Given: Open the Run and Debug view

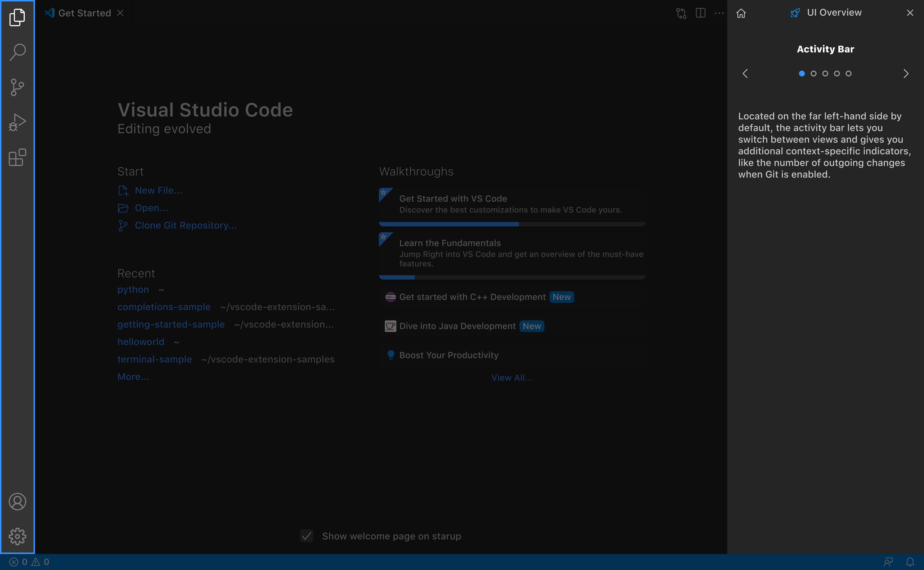Looking at the screenshot, I should (17, 122).
